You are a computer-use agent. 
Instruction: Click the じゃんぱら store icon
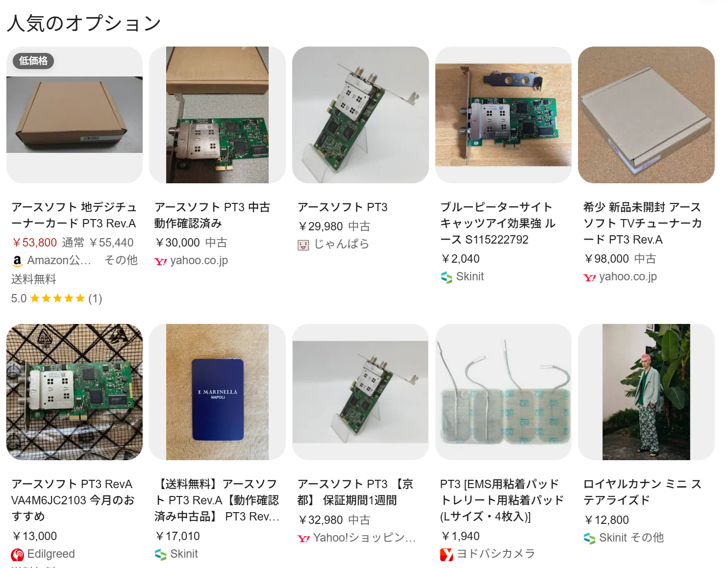(x=303, y=245)
